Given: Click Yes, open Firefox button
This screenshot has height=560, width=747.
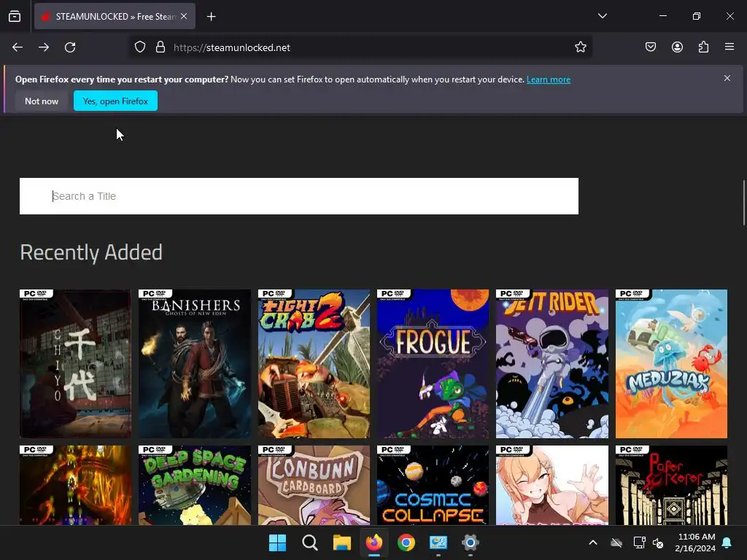Looking at the screenshot, I should click(115, 101).
